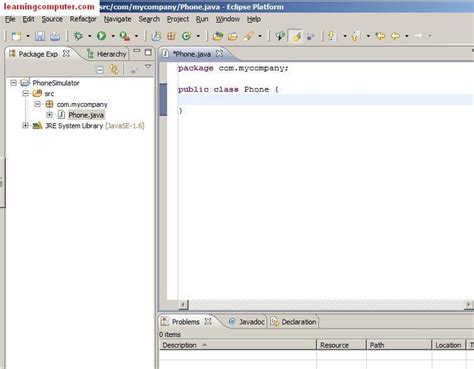Expand the Phone.java tree node
This screenshot has height=369, width=474.
49,115
